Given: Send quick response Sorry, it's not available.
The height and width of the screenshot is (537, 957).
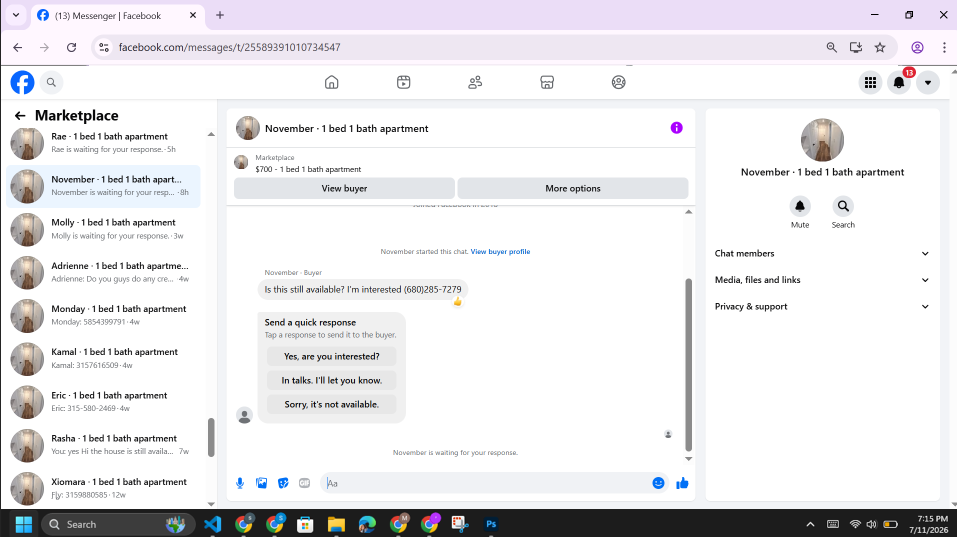Looking at the screenshot, I should pos(331,404).
